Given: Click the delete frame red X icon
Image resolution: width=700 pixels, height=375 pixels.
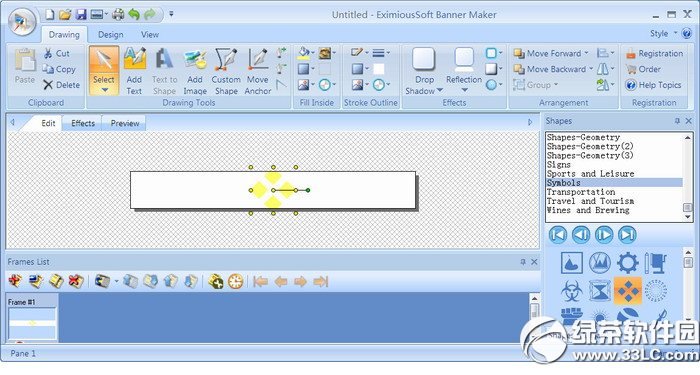Looking at the screenshot, I should pyautogui.click(x=75, y=281).
